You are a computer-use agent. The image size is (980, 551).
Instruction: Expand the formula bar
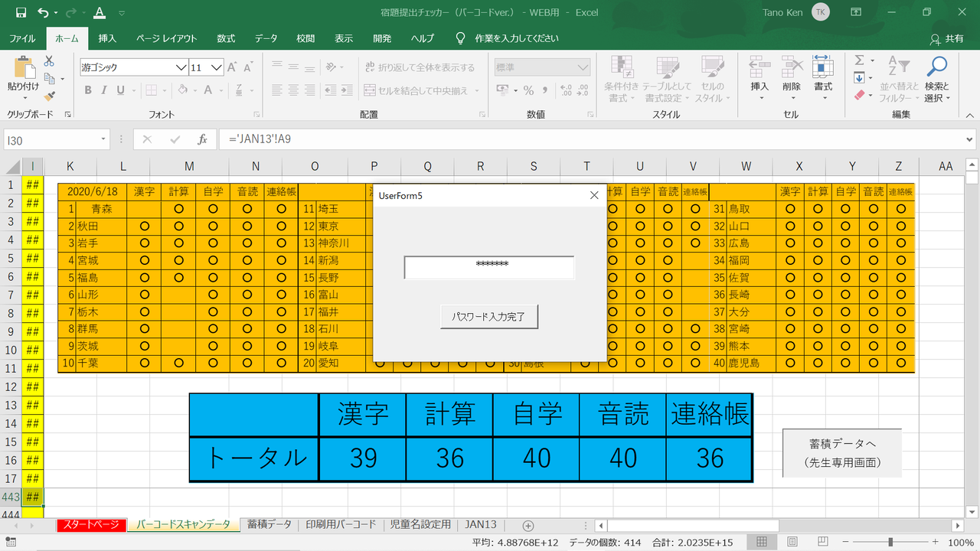click(970, 140)
